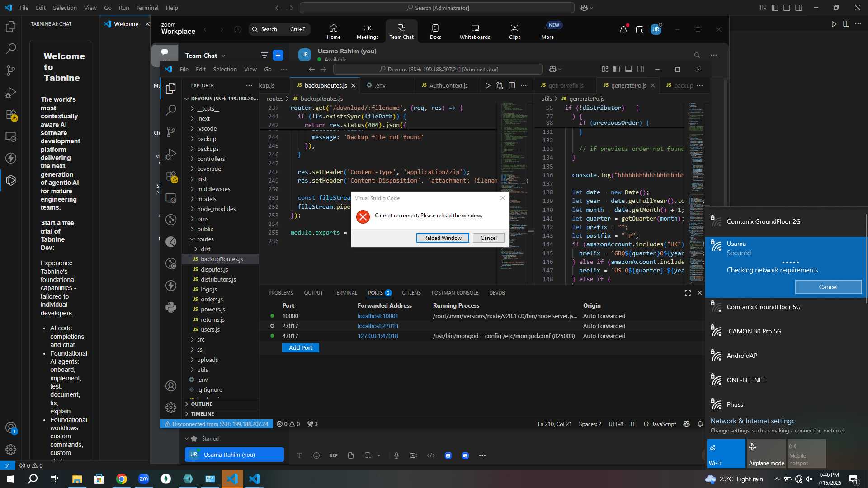Expand the controllers folder
Screen dimensions: 868x488
pos(211,159)
